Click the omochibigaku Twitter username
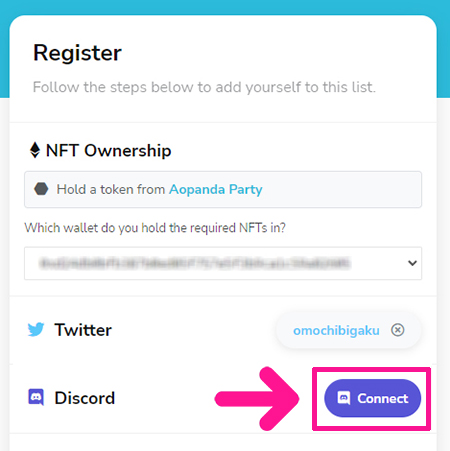Image resolution: width=450 pixels, height=451 pixels. (x=336, y=331)
